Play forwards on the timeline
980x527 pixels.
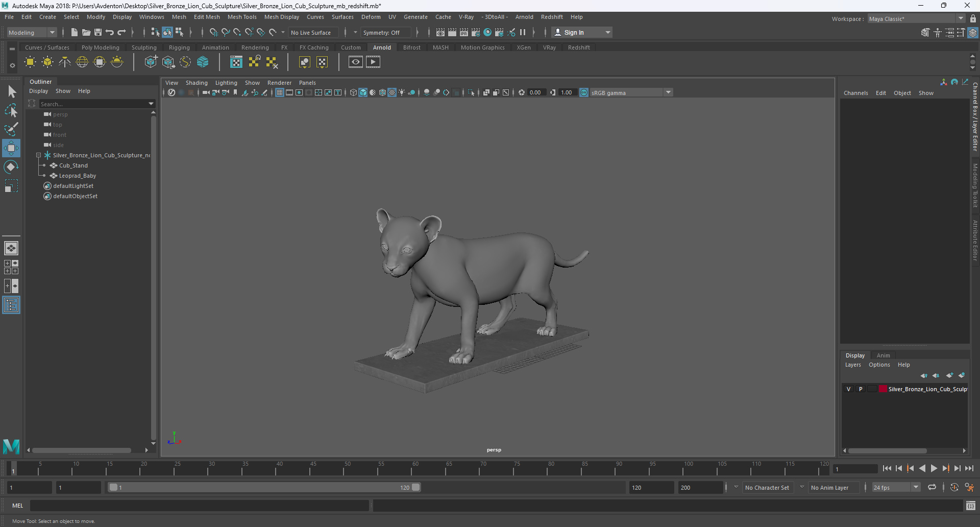934,468
